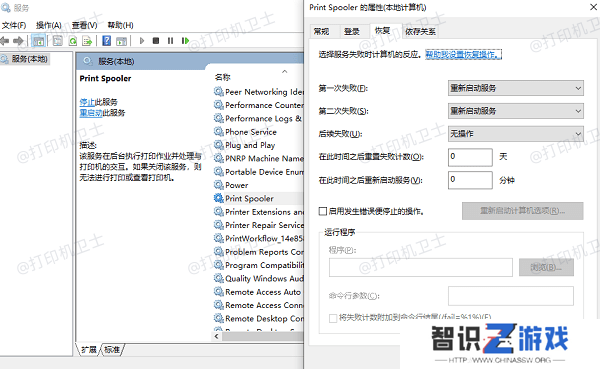Select the Performance Logs & service row
The image size is (600, 369).
pyautogui.click(x=258, y=118)
